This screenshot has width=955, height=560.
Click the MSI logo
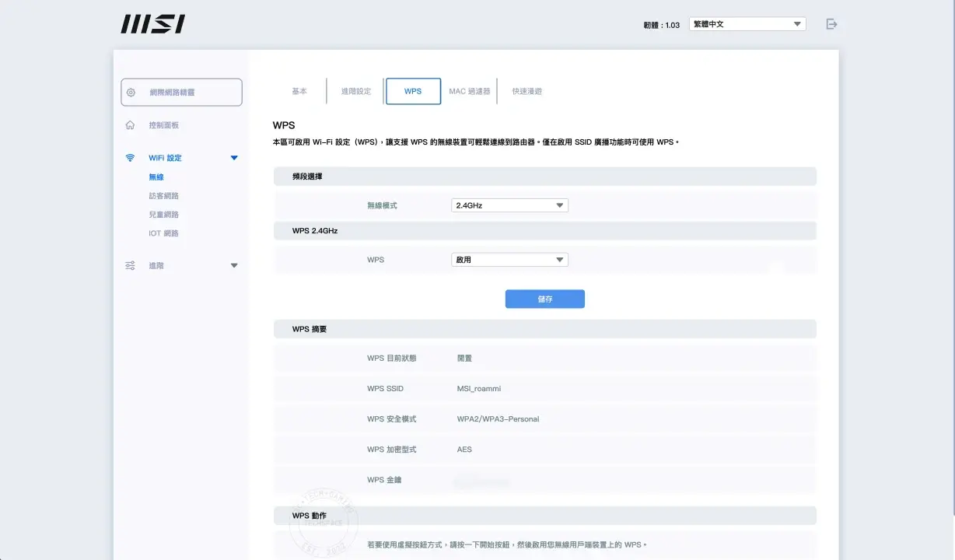click(152, 24)
